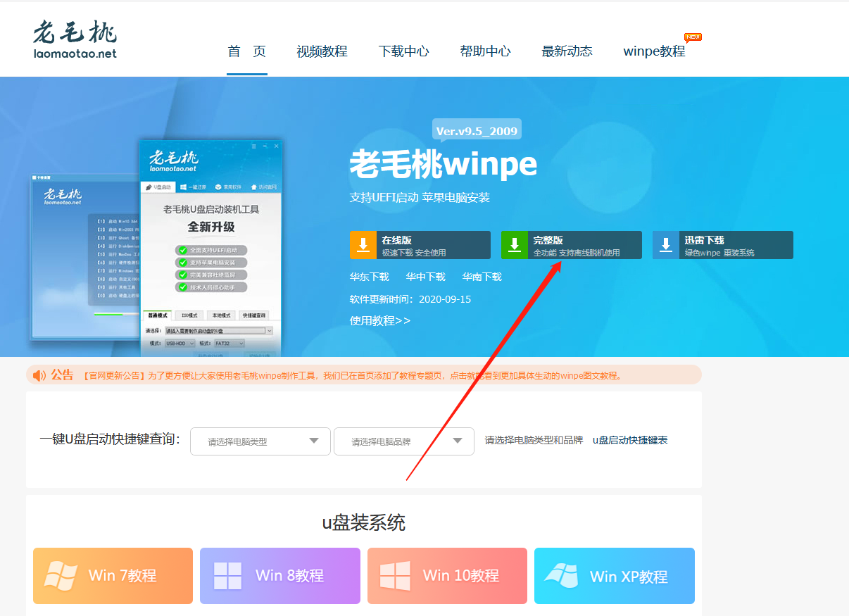Switch to ISO模式 tab in tool preview
This screenshot has width=849, height=616.
(x=189, y=316)
